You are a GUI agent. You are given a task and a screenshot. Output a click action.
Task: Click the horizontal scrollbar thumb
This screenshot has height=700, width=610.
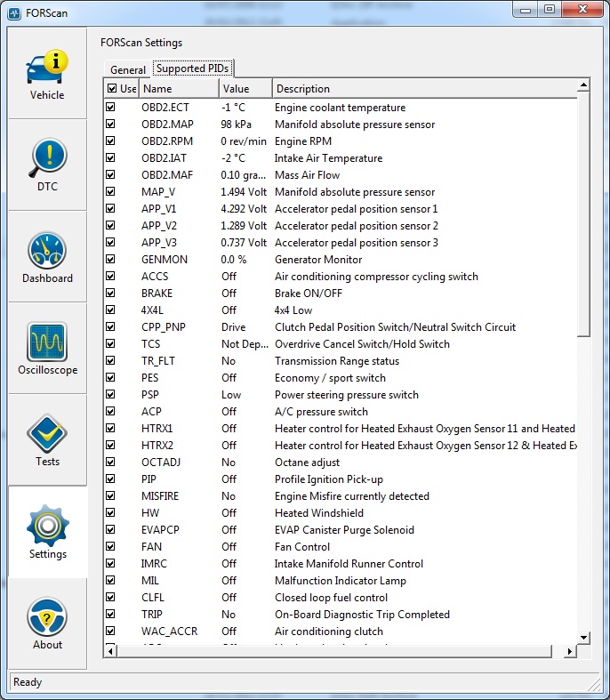(334, 651)
